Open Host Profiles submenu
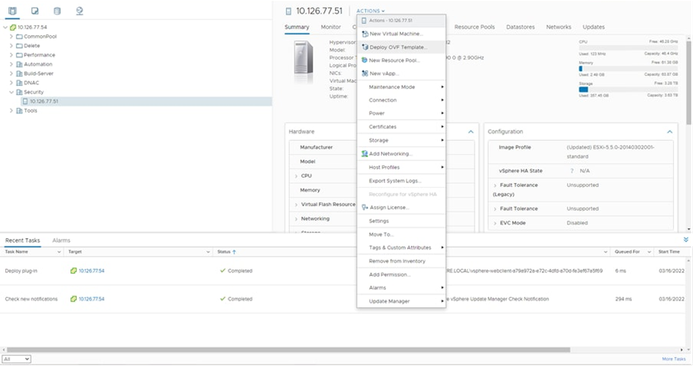 pos(401,168)
